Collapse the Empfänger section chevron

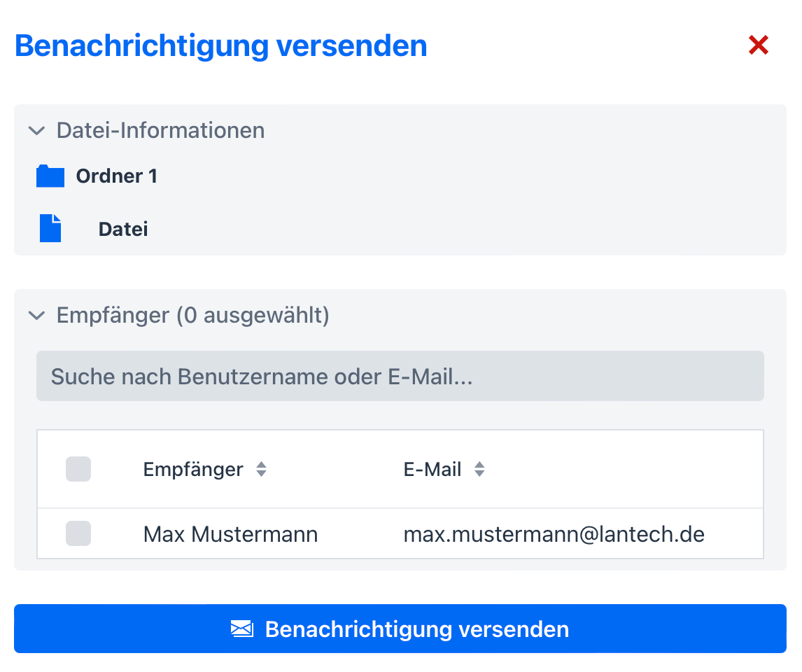click(36, 316)
